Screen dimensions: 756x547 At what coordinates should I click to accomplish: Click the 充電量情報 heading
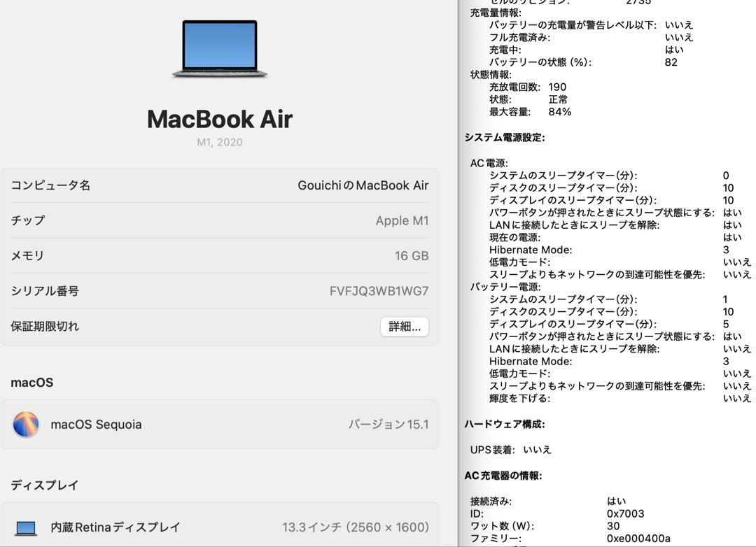pyautogui.click(x=496, y=13)
